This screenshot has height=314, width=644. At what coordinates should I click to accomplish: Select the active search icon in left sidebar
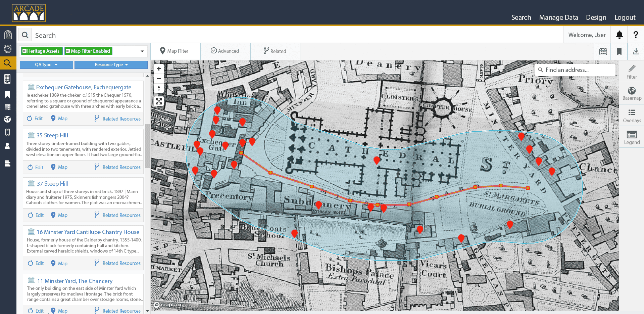[x=8, y=63]
